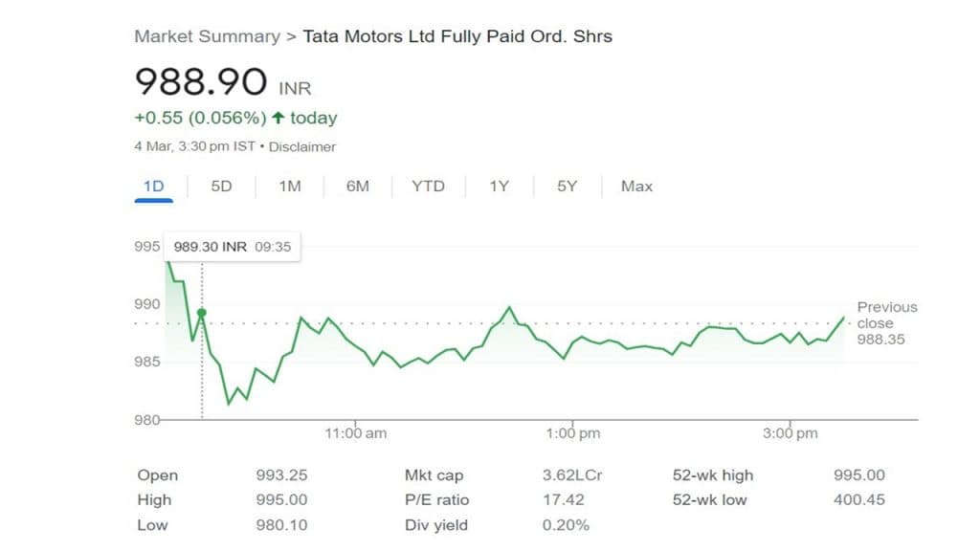The width and height of the screenshot is (980, 551).
Task: Open the Disclaimer link
Action: [x=302, y=147]
